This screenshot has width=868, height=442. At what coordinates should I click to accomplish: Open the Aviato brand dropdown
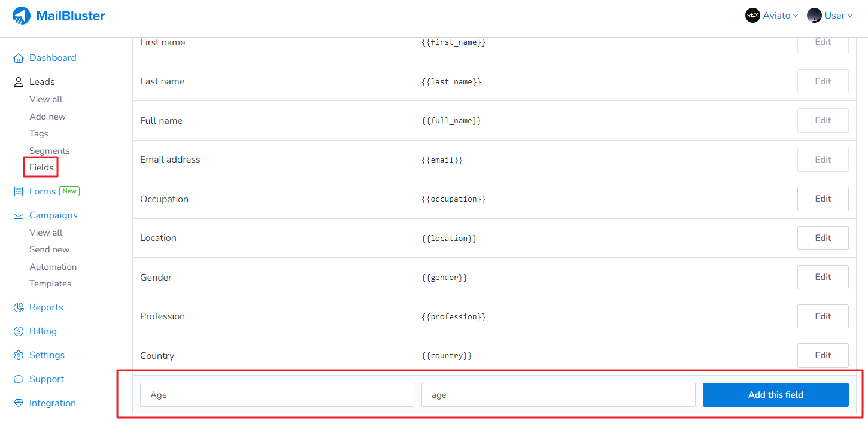(x=772, y=16)
